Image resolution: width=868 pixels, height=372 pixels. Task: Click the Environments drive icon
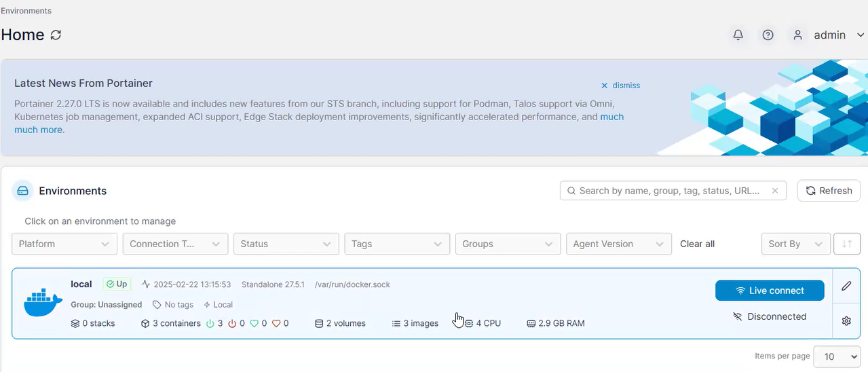coord(23,191)
